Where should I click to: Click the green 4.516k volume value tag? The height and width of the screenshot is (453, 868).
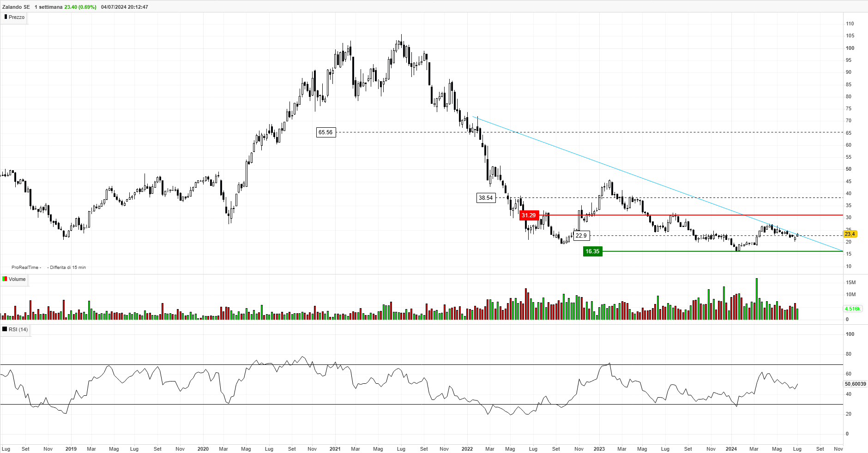(x=852, y=309)
